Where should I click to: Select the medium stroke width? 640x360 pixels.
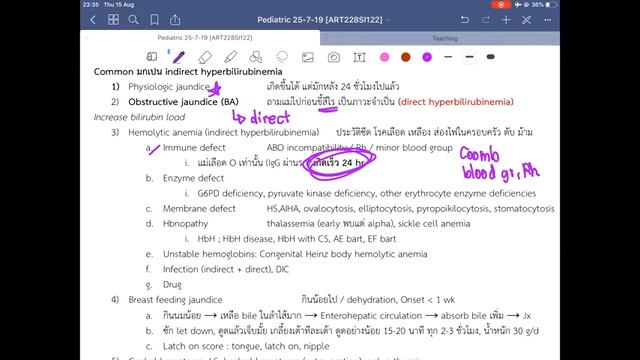[x=469, y=57]
